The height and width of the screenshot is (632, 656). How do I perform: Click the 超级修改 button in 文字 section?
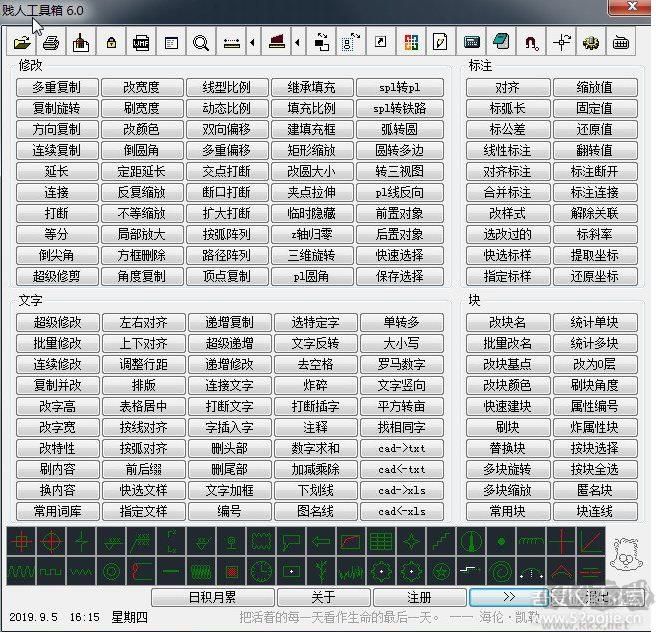point(57,322)
